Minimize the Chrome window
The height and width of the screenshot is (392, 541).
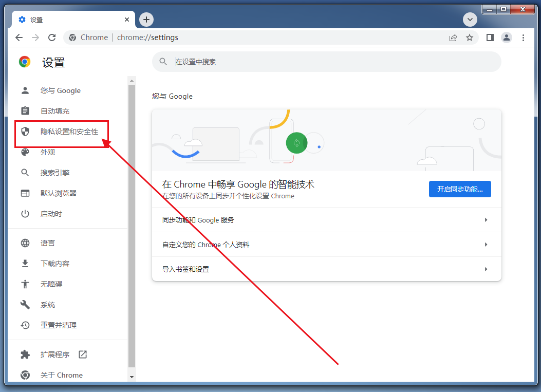[x=489, y=9]
